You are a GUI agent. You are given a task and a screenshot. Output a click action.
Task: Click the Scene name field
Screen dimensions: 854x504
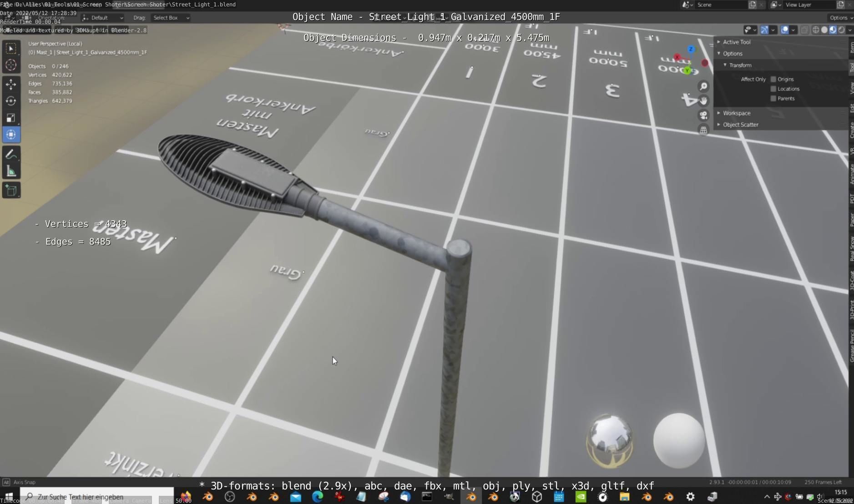coord(722,5)
